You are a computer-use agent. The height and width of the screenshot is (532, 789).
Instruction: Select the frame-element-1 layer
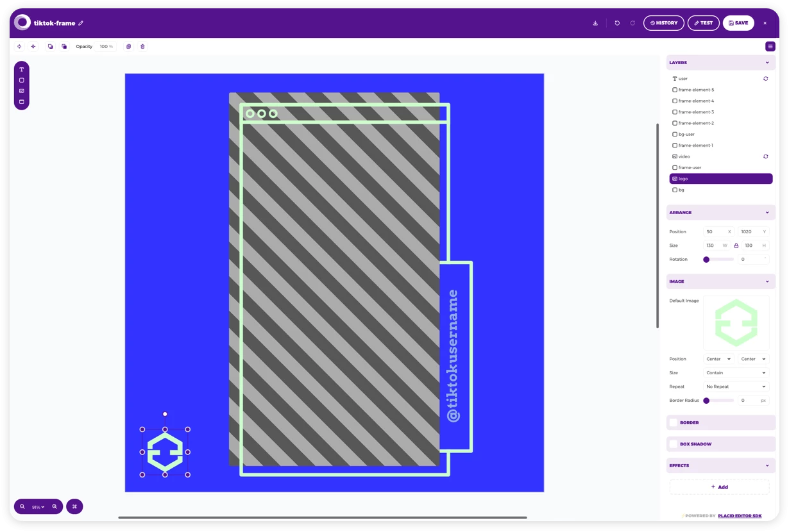click(x=720, y=145)
